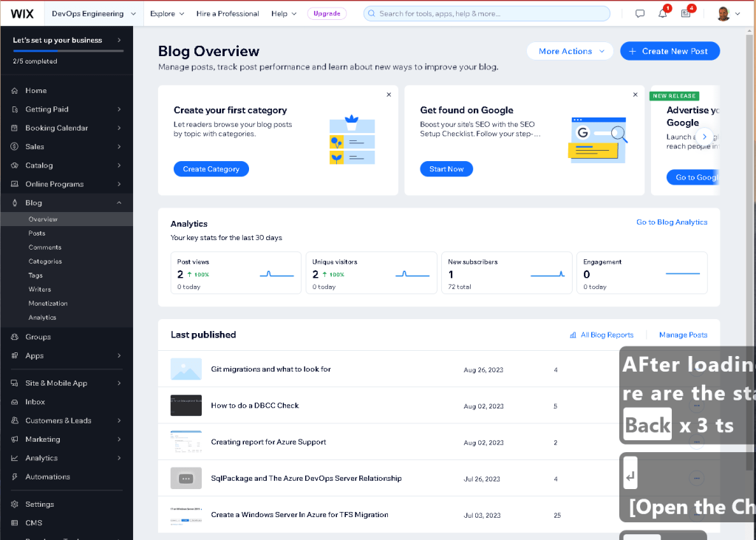
Task: Click the Analytics chart icon in sidebar
Action: [15, 458]
